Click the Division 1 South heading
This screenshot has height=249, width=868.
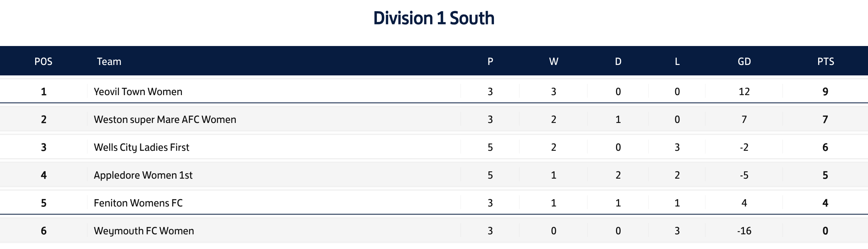pyautogui.click(x=434, y=18)
